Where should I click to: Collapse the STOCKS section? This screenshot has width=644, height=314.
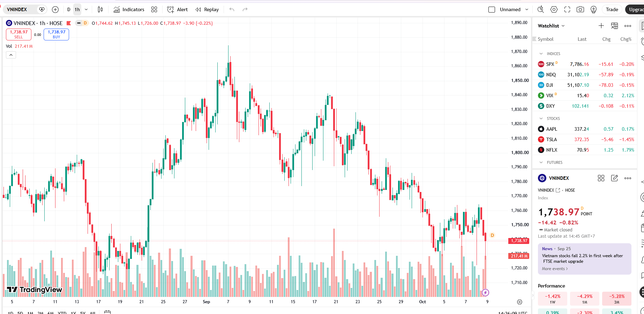(x=541, y=118)
